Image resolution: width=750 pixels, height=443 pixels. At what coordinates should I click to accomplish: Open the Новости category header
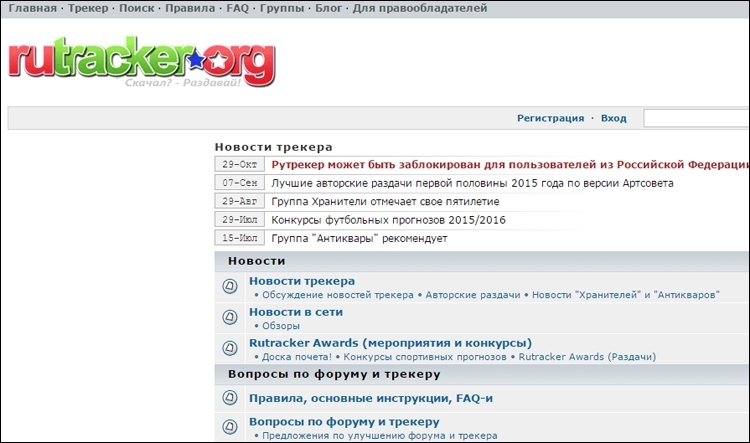tap(256, 261)
